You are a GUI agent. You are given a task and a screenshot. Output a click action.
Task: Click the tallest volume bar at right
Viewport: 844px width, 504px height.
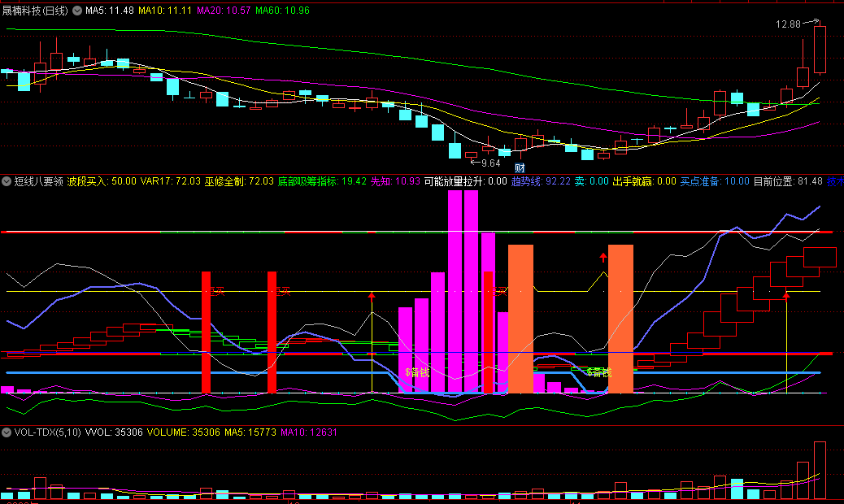pyautogui.click(x=820, y=470)
